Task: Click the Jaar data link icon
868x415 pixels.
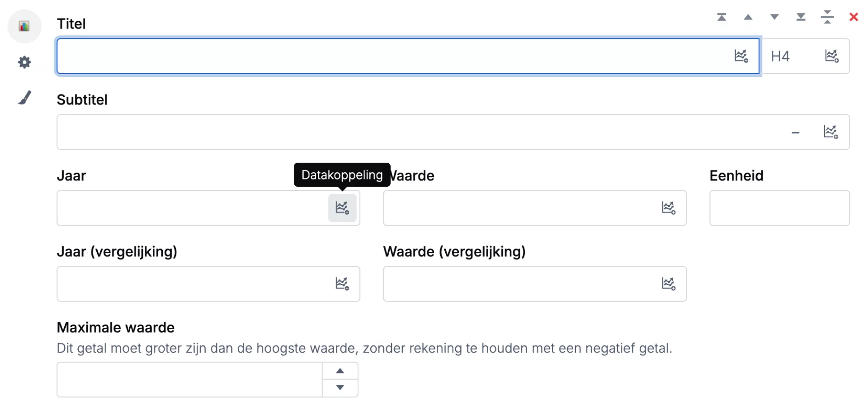Action: [x=342, y=208]
